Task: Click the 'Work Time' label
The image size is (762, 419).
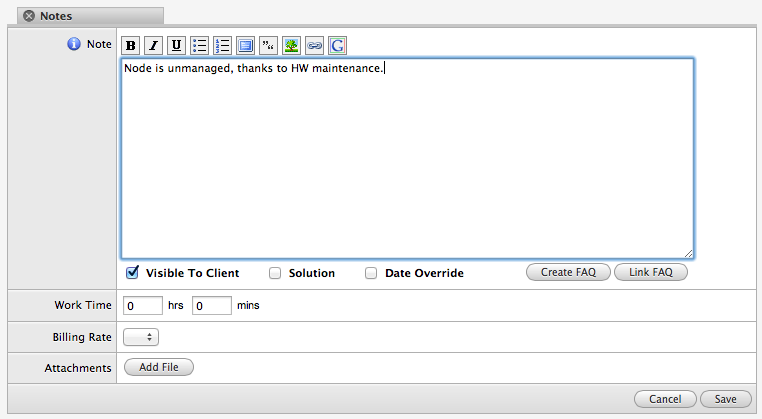Action: click(x=83, y=305)
